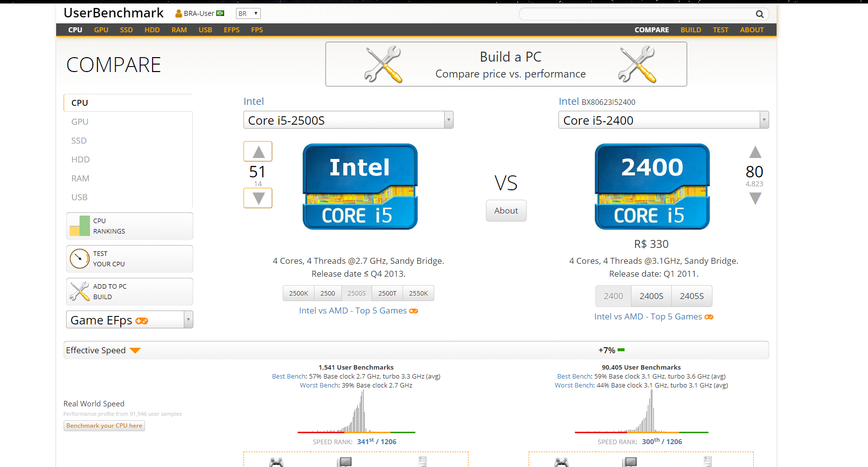Select the 2500K variant button
Image resolution: width=868 pixels, height=467 pixels.
coord(299,294)
